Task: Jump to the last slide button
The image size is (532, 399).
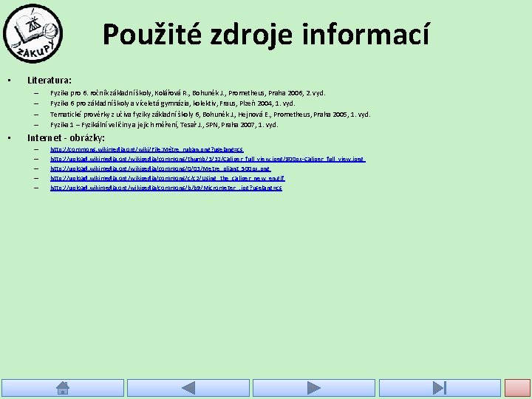Action: [x=440, y=388]
